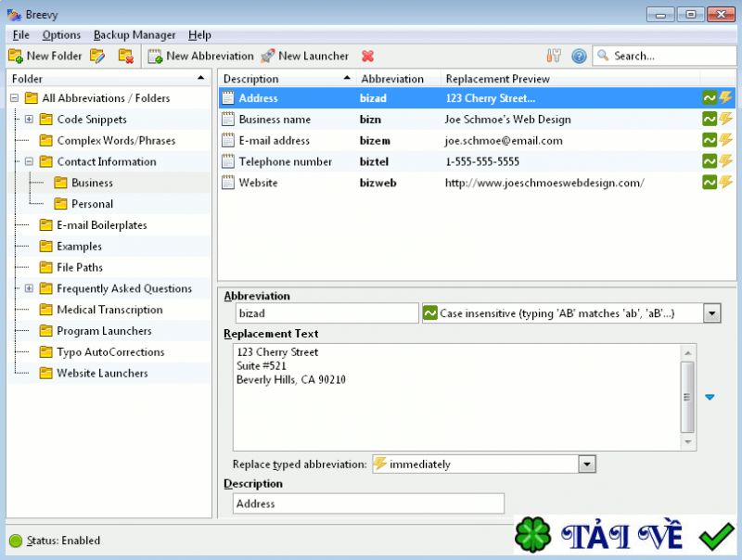The width and height of the screenshot is (742, 560).
Task: Select the Website abbreviation row
Action: coord(477,183)
